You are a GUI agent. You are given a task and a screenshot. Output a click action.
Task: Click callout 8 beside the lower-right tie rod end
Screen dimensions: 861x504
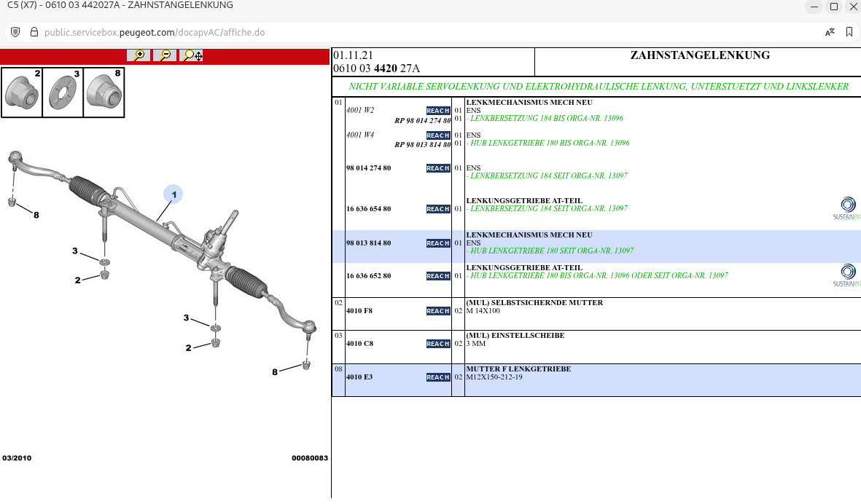coord(275,372)
